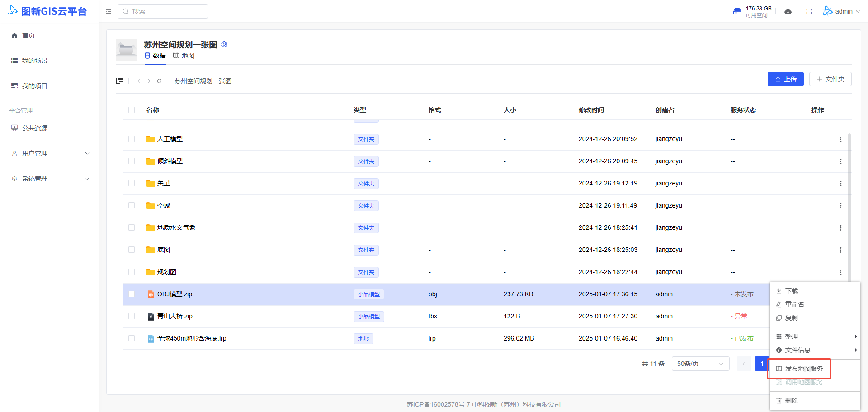Click the sidebar collapse hamburger icon
Image resolution: width=868 pixels, height=412 pixels.
[x=108, y=11]
